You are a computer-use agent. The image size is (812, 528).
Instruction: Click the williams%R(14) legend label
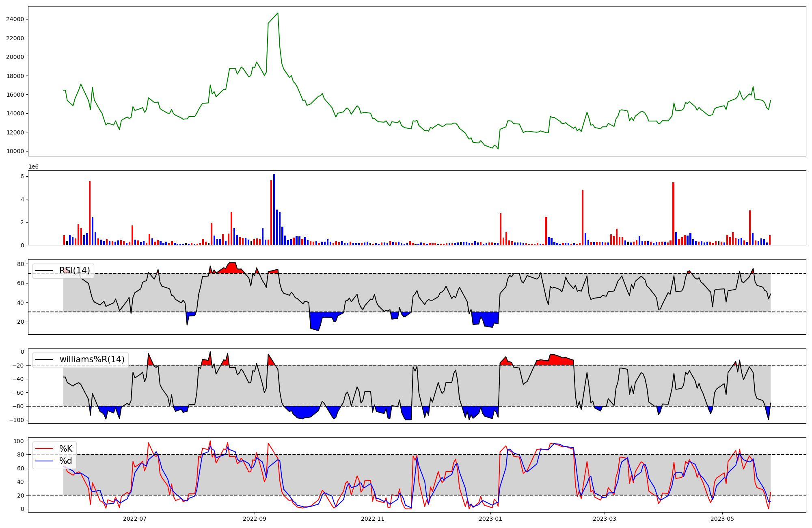pyautogui.click(x=92, y=359)
